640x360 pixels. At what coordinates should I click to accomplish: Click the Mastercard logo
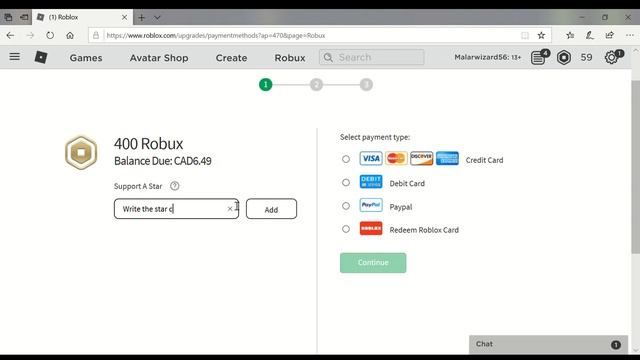[396, 158]
